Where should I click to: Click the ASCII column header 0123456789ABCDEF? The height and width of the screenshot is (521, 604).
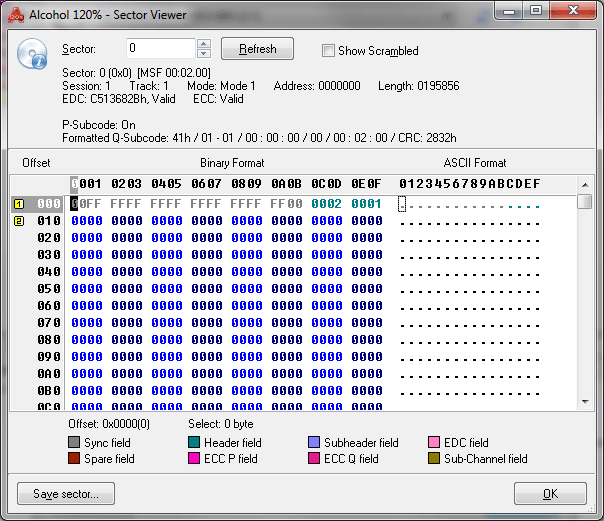coord(470,184)
